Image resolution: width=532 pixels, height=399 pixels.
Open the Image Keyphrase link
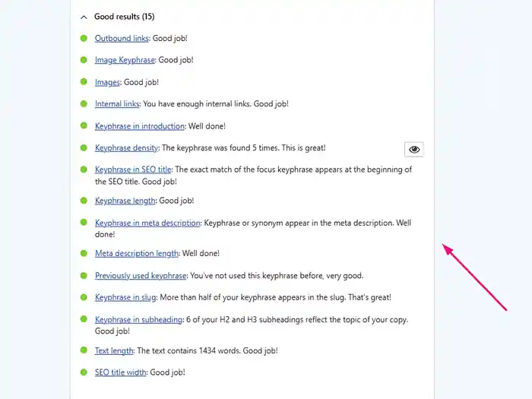click(x=125, y=60)
